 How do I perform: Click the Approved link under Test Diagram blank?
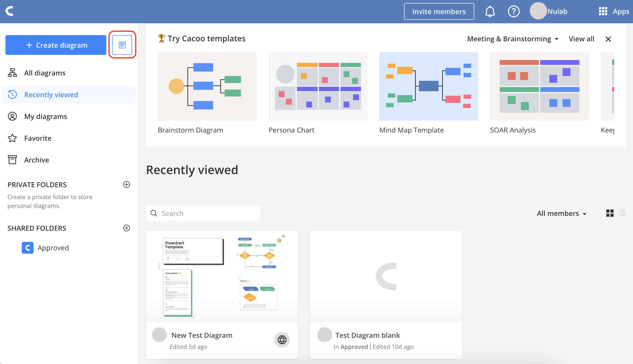click(354, 347)
